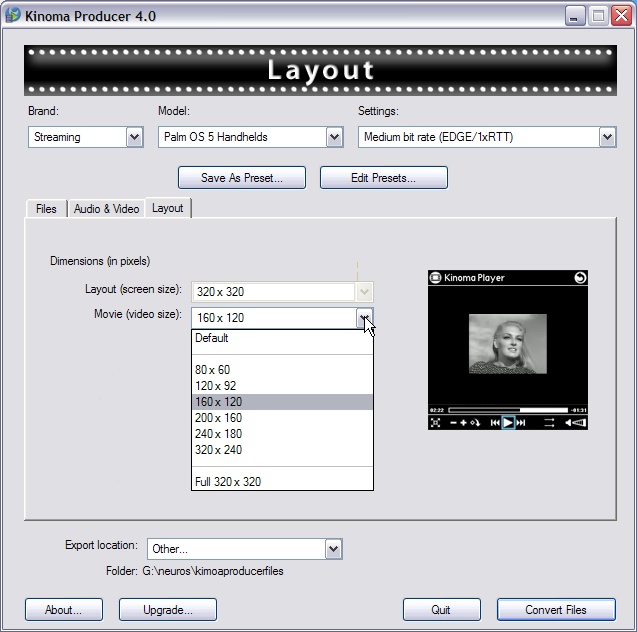This screenshot has width=637, height=632.
Task: Click the minus zoom icon in player preview
Action: point(453,423)
